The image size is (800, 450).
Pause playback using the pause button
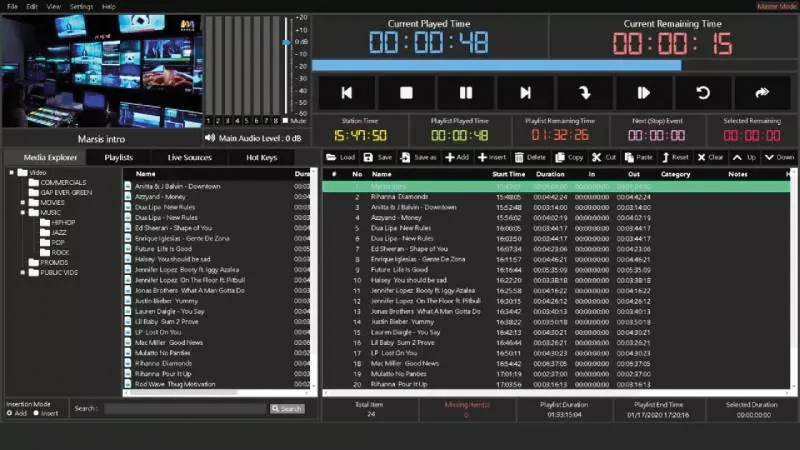[x=466, y=93]
